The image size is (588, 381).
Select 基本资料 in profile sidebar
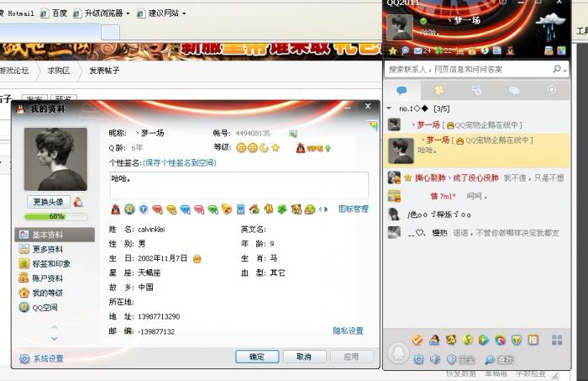pyautogui.click(x=55, y=235)
